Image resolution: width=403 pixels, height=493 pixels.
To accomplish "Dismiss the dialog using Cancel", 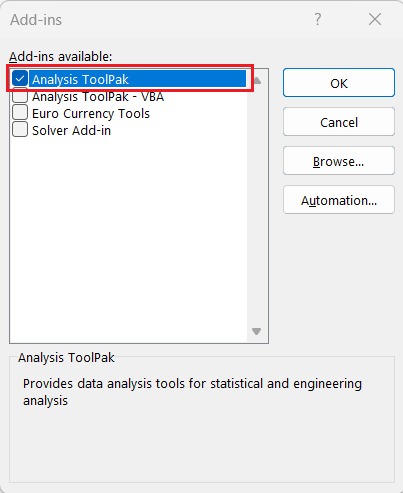I will 339,122.
